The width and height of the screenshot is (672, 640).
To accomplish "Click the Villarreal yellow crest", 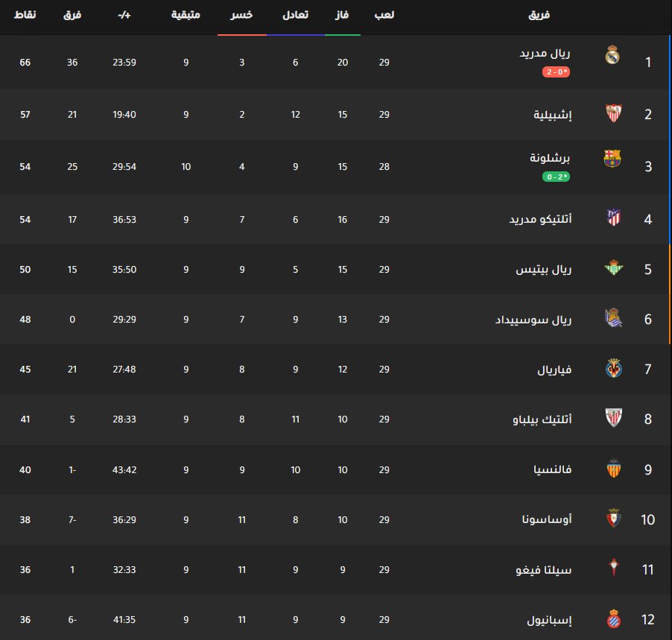I will [x=614, y=368].
